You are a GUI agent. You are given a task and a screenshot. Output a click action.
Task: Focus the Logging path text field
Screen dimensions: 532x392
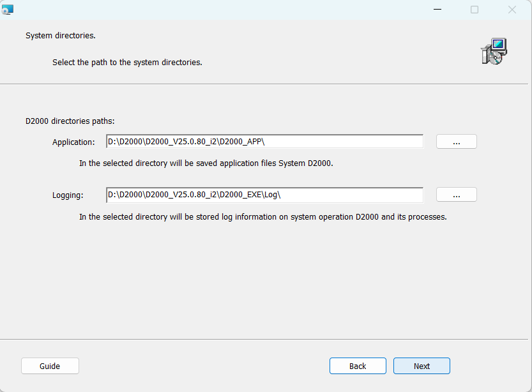click(x=264, y=195)
